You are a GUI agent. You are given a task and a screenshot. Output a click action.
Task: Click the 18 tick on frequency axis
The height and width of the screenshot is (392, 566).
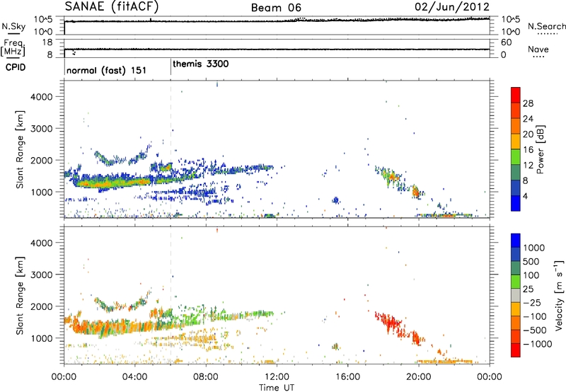[47, 42]
